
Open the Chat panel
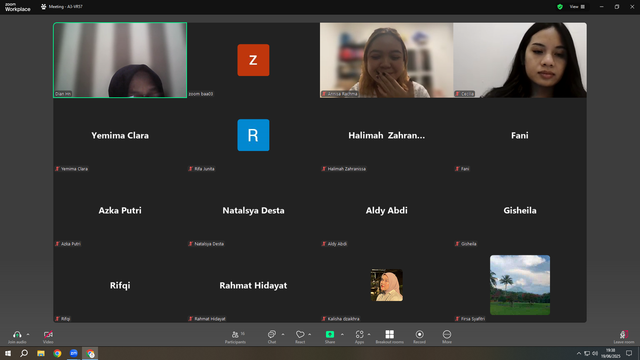click(271, 337)
